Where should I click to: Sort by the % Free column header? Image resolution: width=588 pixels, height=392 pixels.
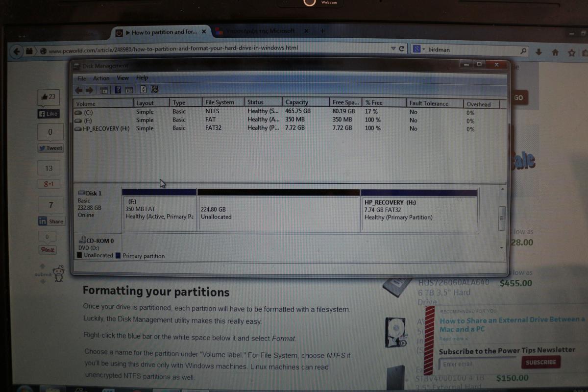(384, 103)
